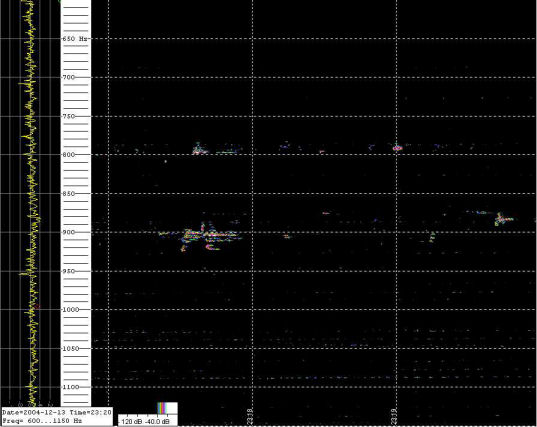The height and width of the screenshot is (427, 537).
Task: Select the 900 Hz frequency scale label
Action: (68, 232)
